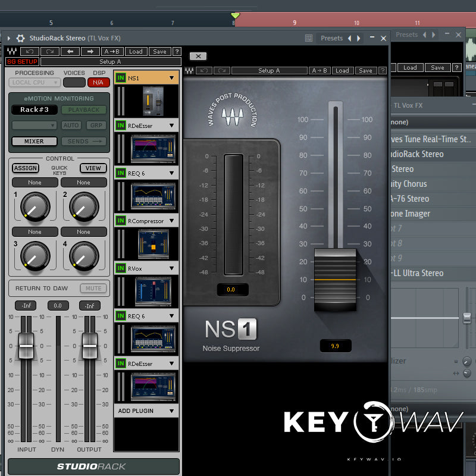Click the StudioRack undo arrow icon
This screenshot has width=476, height=476.
(x=30, y=52)
